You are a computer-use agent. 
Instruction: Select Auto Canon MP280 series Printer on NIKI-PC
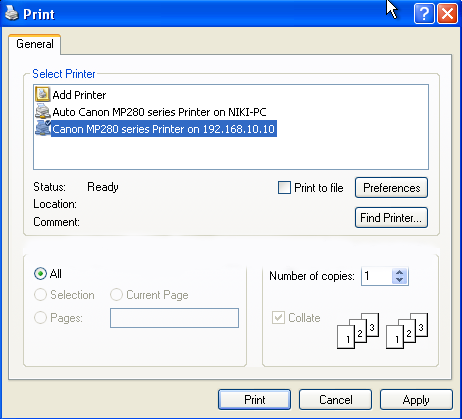pyautogui.click(x=151, y=112)
